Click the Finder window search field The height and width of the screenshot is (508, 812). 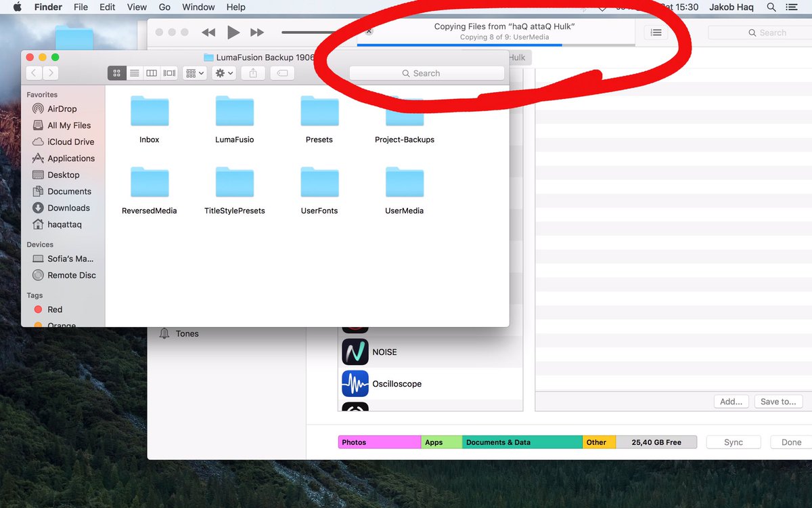(x=427, y=73)
